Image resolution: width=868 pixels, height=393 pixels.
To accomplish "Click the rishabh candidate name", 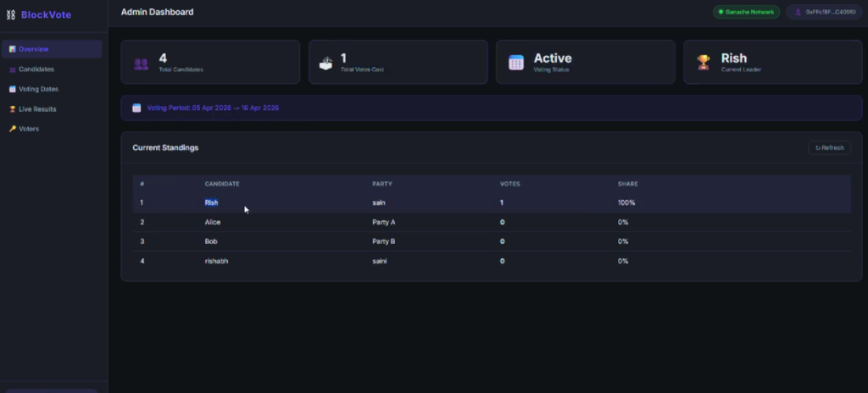I will tap(216, 261).
